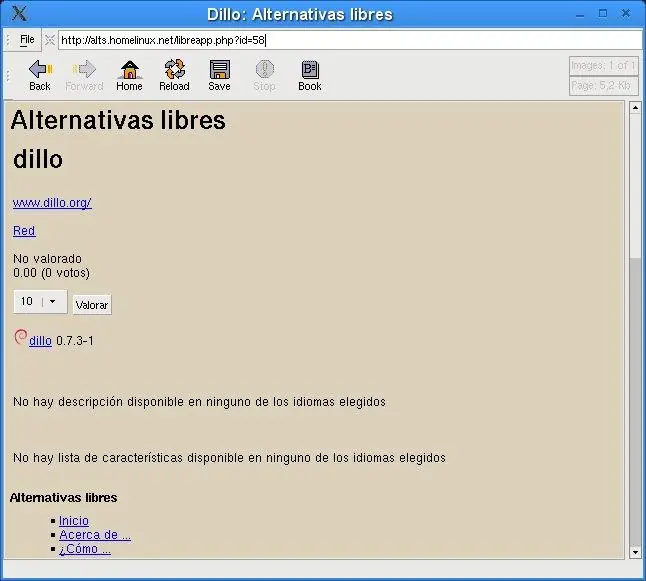646x581 pixels.
Task: Click the '0.00 (0 votos)' text
Action: click(51, 273)
